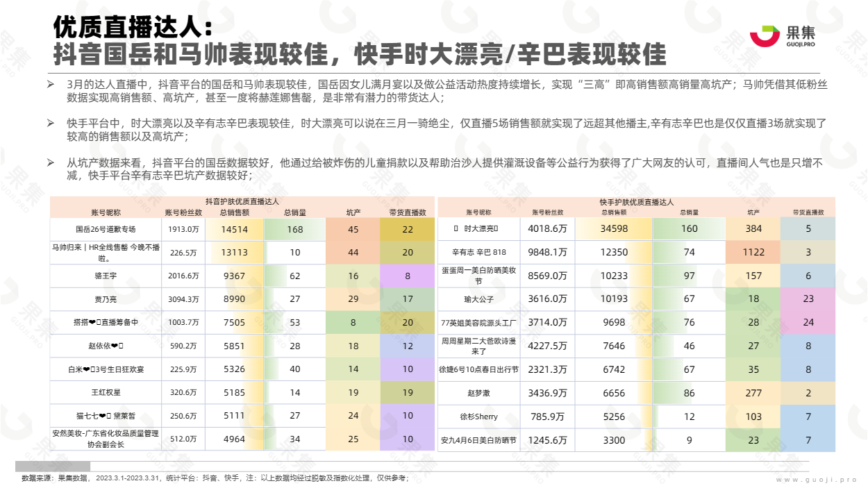The height and width of the screenshot is (488, 868).
Task: Select the 抖音护肤优质直播达人 table title
Action: pyautogui.click(x=243, y=201)
